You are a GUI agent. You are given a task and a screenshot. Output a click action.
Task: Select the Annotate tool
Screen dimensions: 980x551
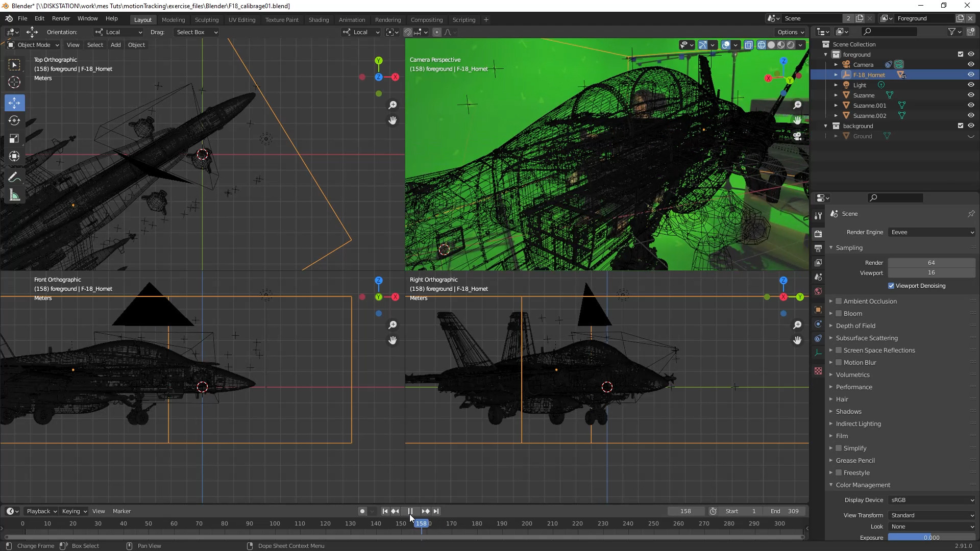[14, 178]
